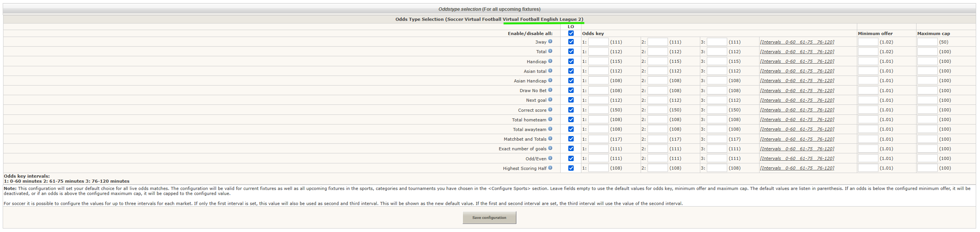Show info for Correct score market
The image size is (980, 232).
coord(550,110)
